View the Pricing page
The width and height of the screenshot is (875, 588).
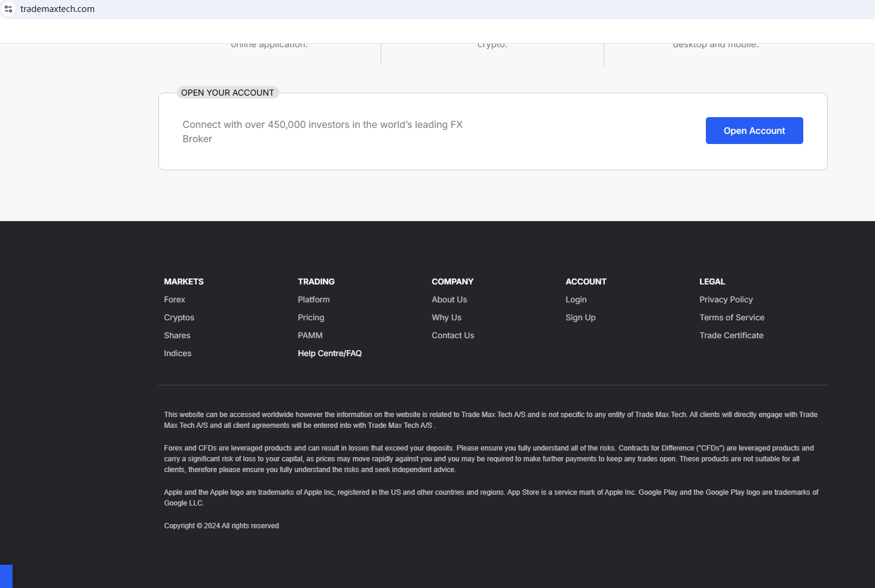311,317
